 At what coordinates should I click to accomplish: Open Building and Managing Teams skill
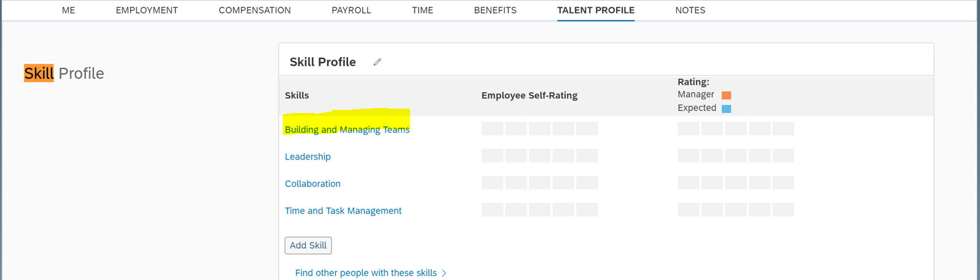347,130
